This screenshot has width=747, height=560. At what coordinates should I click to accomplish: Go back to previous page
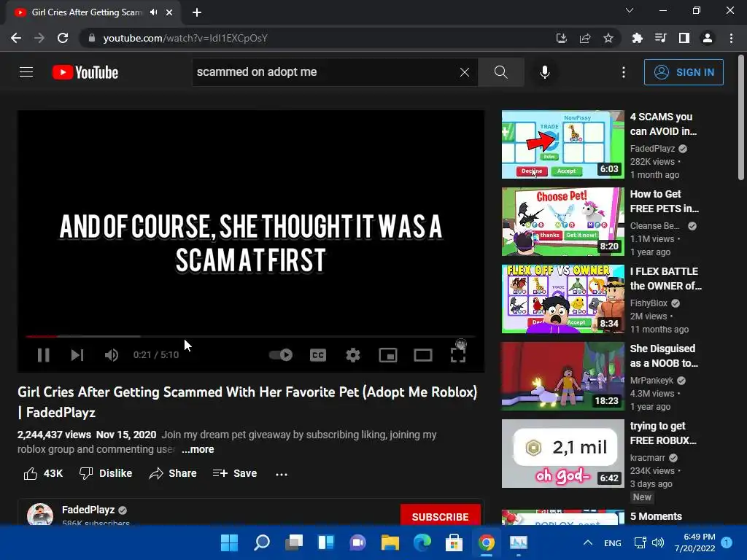[x=16, y=38]
